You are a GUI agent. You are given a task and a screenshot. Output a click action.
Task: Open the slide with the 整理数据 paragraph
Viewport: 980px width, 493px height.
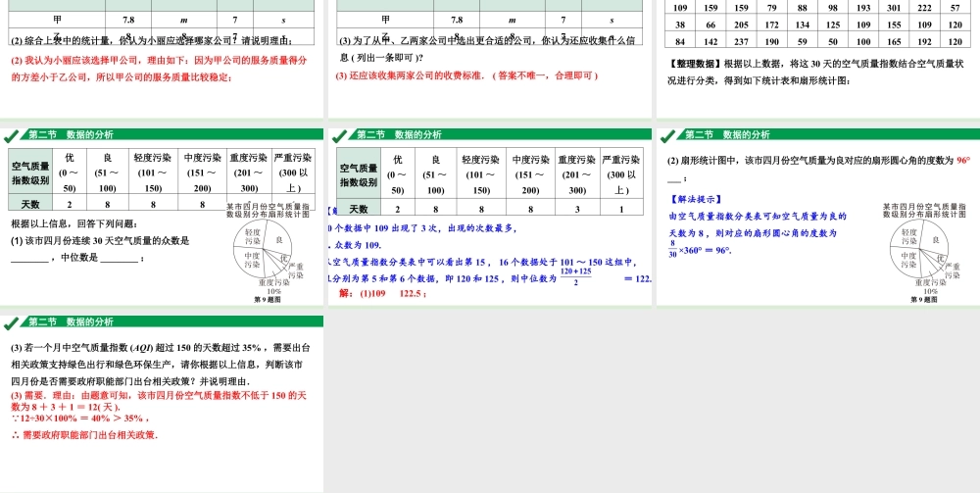pos(818,59)
